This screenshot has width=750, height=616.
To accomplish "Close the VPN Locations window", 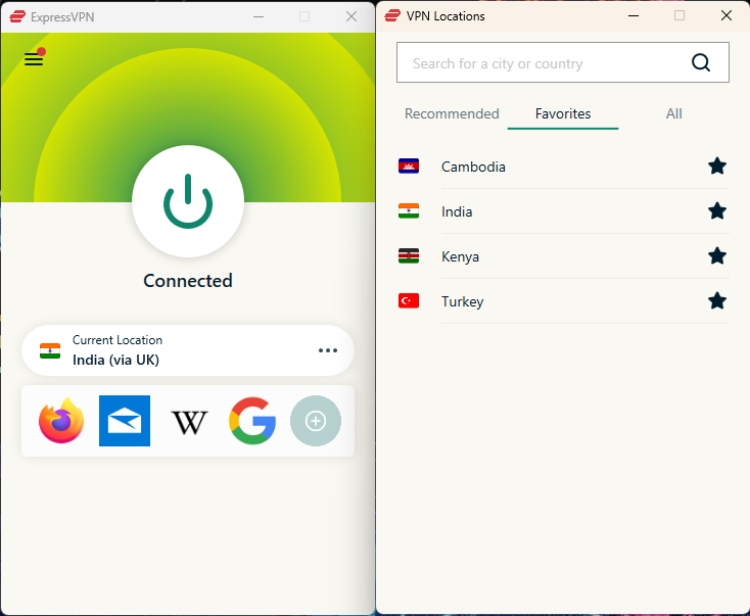I will coord(726,16).
